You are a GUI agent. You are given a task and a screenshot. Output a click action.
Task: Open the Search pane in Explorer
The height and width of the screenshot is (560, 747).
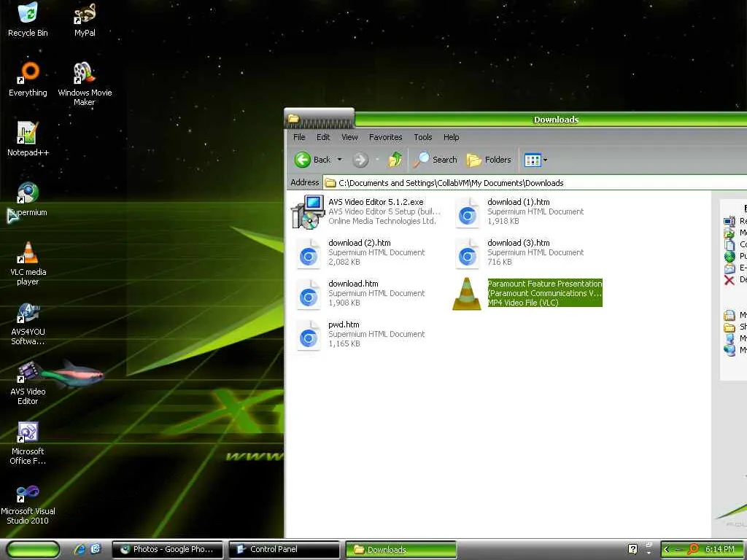pos(435,160)
